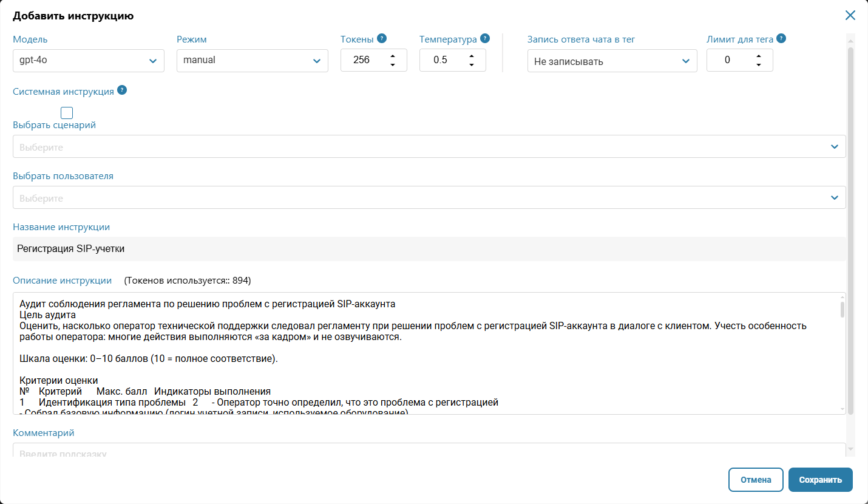The height and width of the screenshot is (504, 868).
Task: Click the Комментарий label
Action: pyautogui.click(x=43, y=433)
